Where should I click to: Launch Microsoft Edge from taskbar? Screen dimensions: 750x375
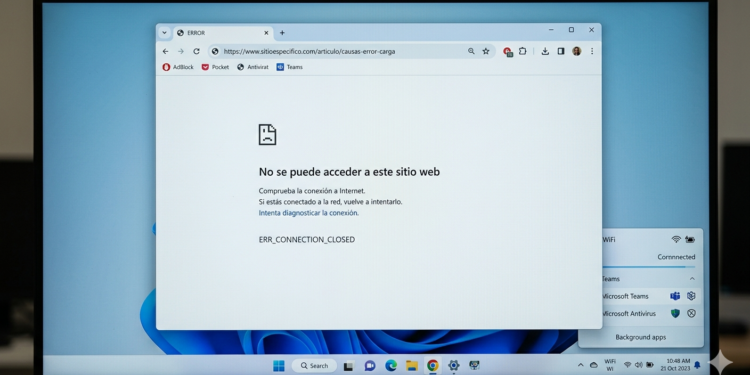tap(391, 366)
